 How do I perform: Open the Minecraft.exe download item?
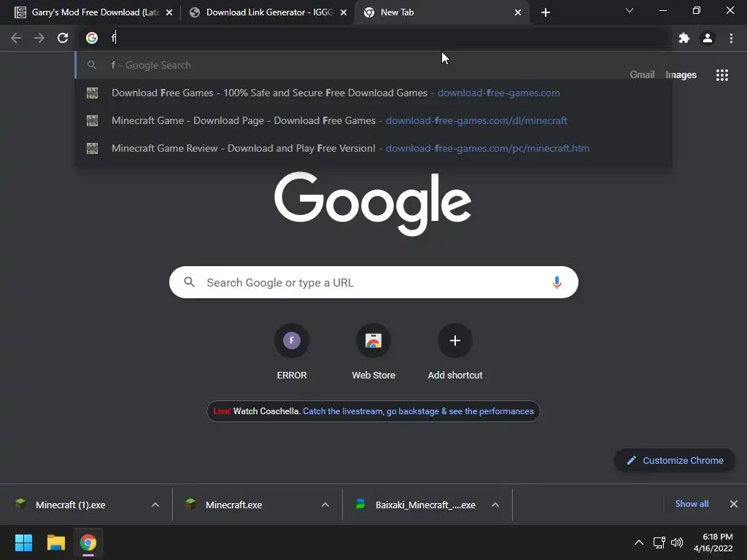[x=233, y=505]
